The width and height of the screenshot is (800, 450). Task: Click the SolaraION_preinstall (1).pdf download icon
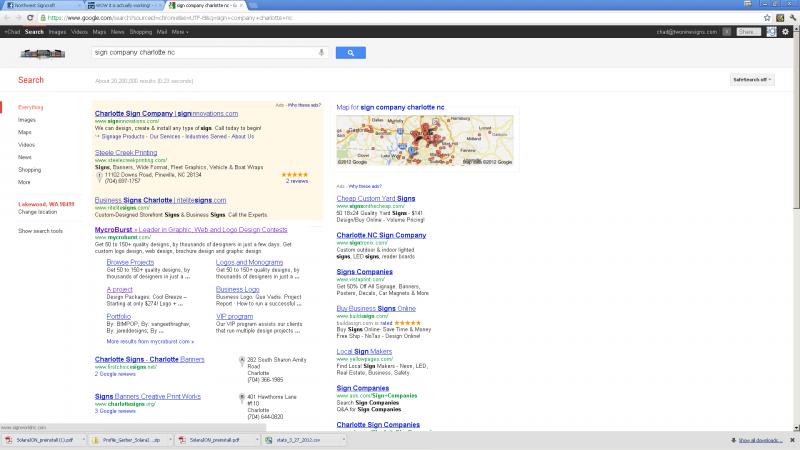[9, 440]
